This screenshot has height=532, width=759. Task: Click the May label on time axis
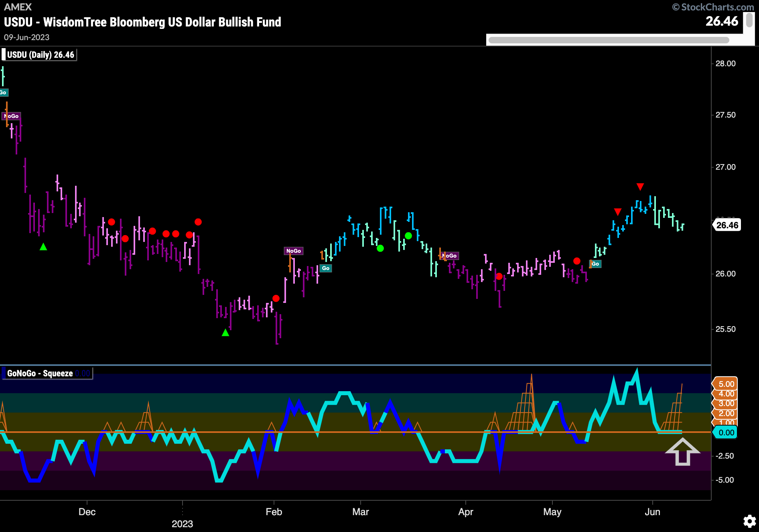point(552,512)
